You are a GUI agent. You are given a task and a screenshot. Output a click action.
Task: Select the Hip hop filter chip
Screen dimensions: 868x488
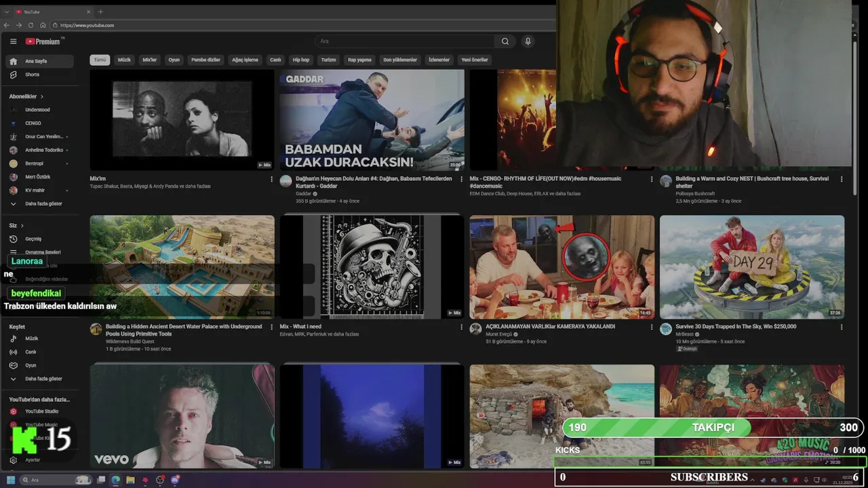pyautogui.click(x=301, y=60)
